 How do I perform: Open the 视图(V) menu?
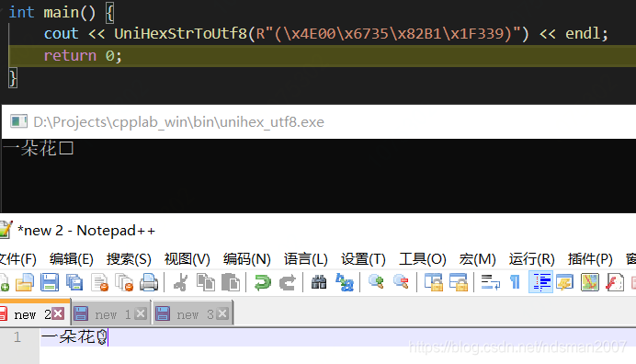[x=187, y=259]
